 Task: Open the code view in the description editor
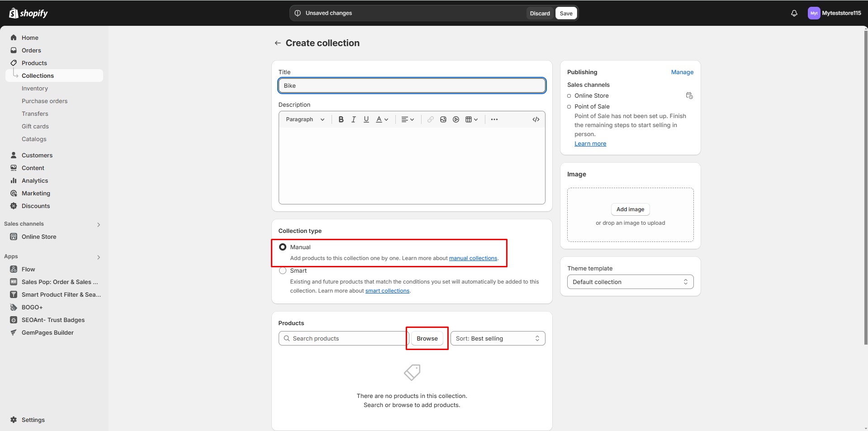(535, 119)
